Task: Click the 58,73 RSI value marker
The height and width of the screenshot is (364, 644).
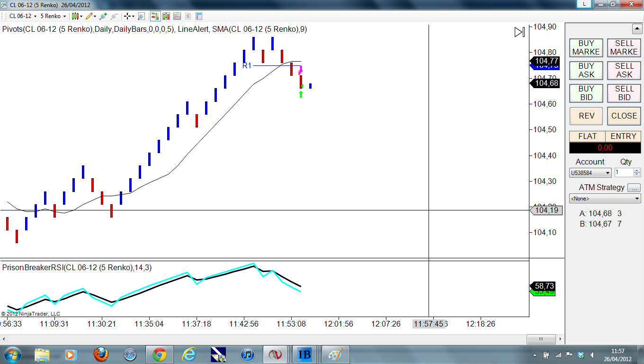Action: (x=543, y=286)
